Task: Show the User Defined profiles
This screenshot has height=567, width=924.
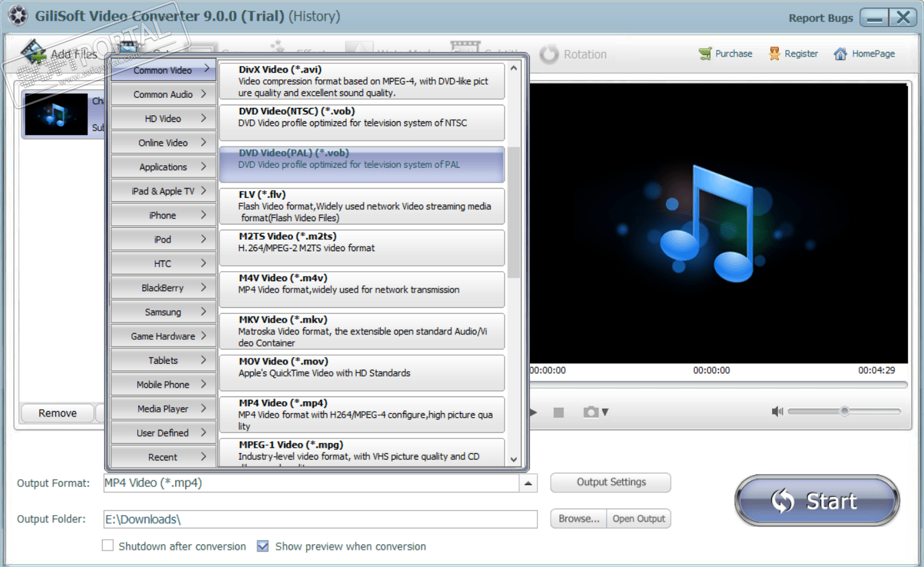Action: pos(163,433)
